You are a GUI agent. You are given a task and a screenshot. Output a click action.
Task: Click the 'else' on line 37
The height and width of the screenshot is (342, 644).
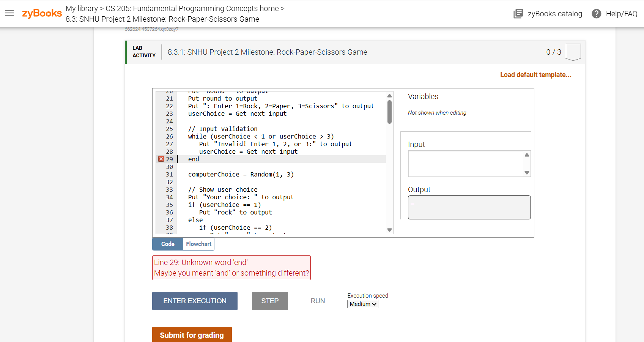pos(195,220)
